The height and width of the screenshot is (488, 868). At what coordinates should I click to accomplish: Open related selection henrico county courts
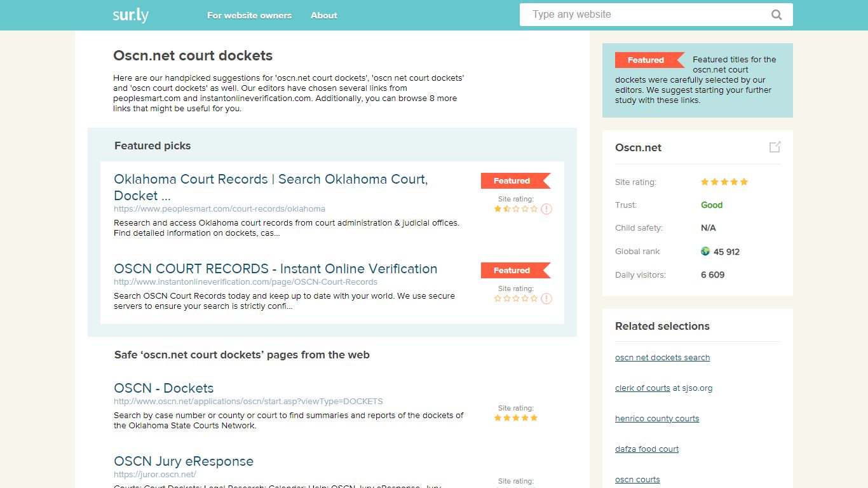(657, 419)
